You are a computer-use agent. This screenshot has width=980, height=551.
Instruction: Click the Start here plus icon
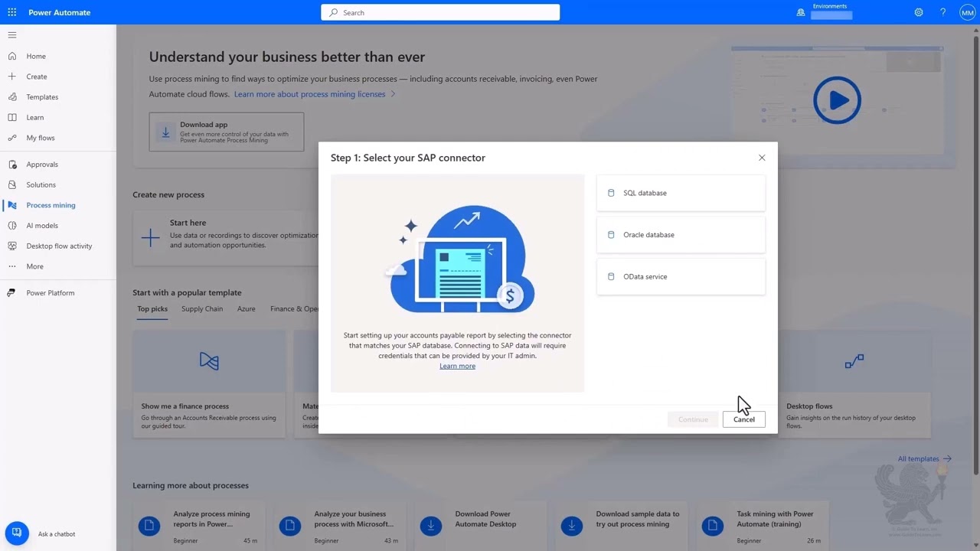tap(151, 237)
